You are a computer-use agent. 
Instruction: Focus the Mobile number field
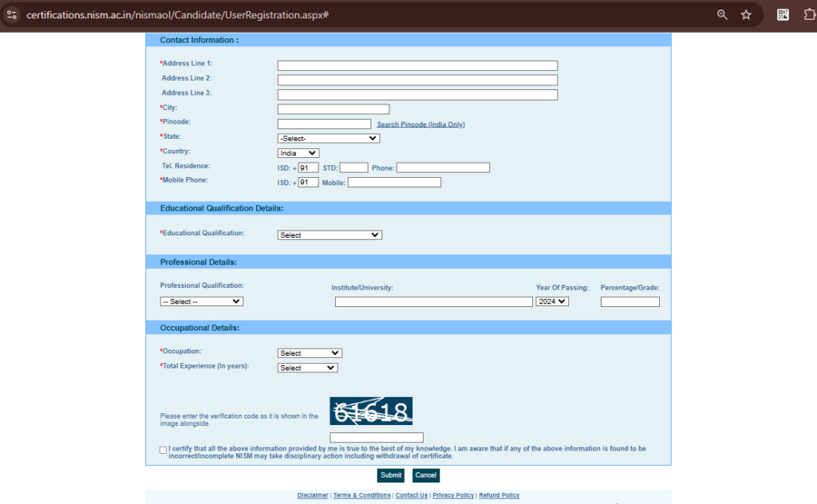[394, 183]
